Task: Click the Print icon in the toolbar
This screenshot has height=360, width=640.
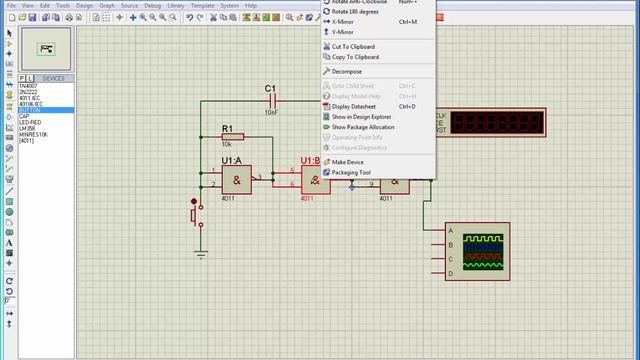Action: (x=69, y=18)
